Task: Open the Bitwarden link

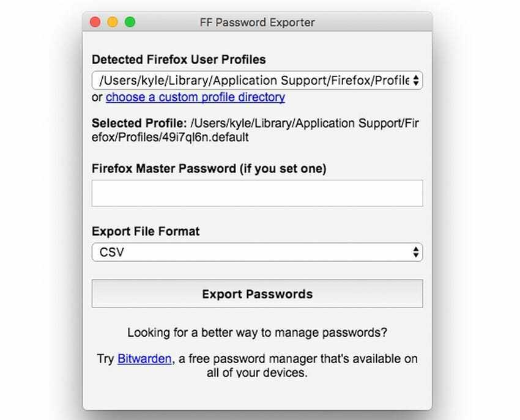Action: click(x=144, y=359)
